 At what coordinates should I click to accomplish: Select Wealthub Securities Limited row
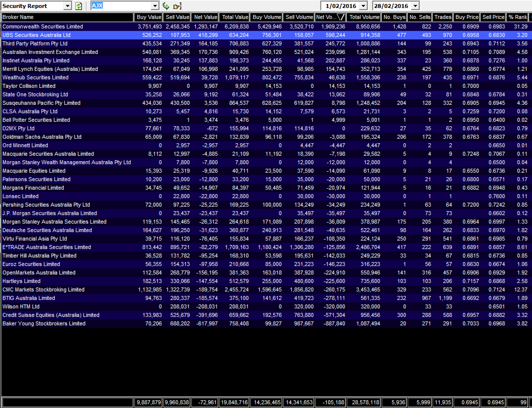click(266, 77)
